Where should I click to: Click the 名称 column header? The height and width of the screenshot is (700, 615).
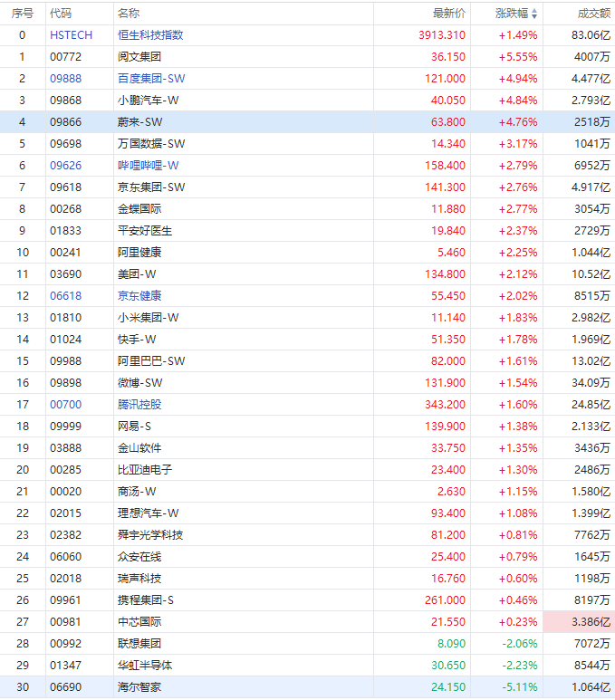tap(129, 14)
